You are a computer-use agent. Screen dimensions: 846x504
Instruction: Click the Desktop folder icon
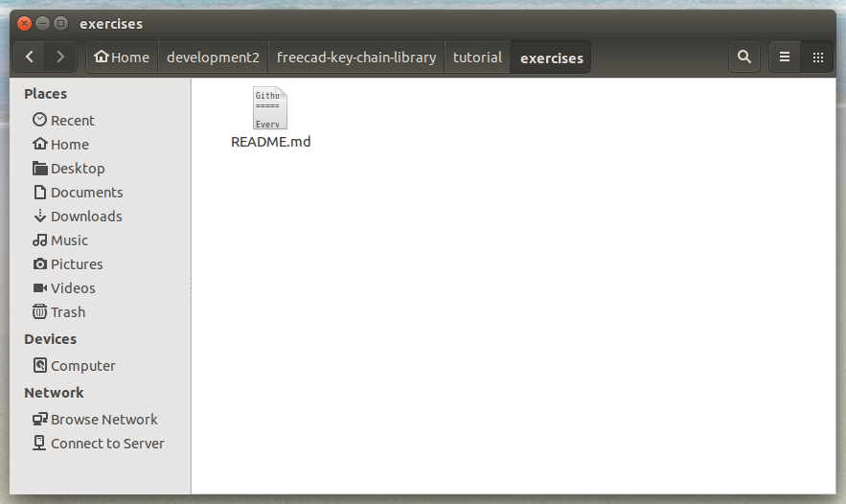click(39, 168)
